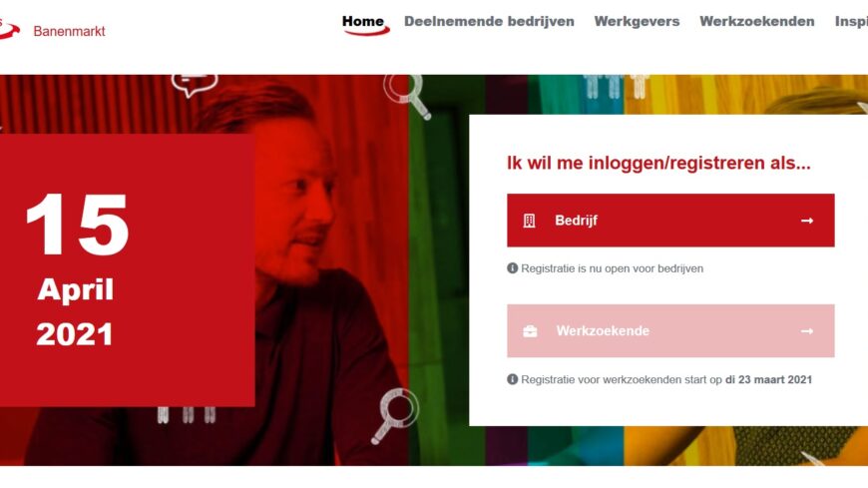
Task: Go to the Werkzoekenden page
Action: [x=756, y=22]
